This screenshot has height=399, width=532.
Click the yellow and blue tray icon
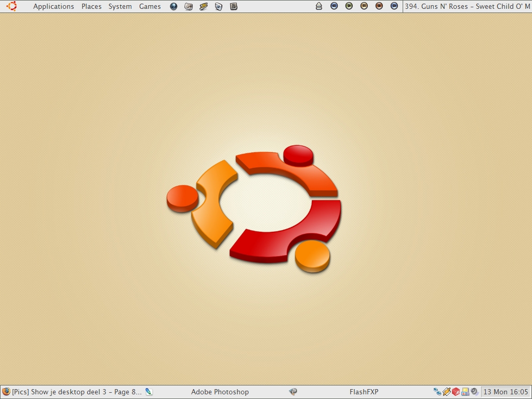(x=465, y=392)
